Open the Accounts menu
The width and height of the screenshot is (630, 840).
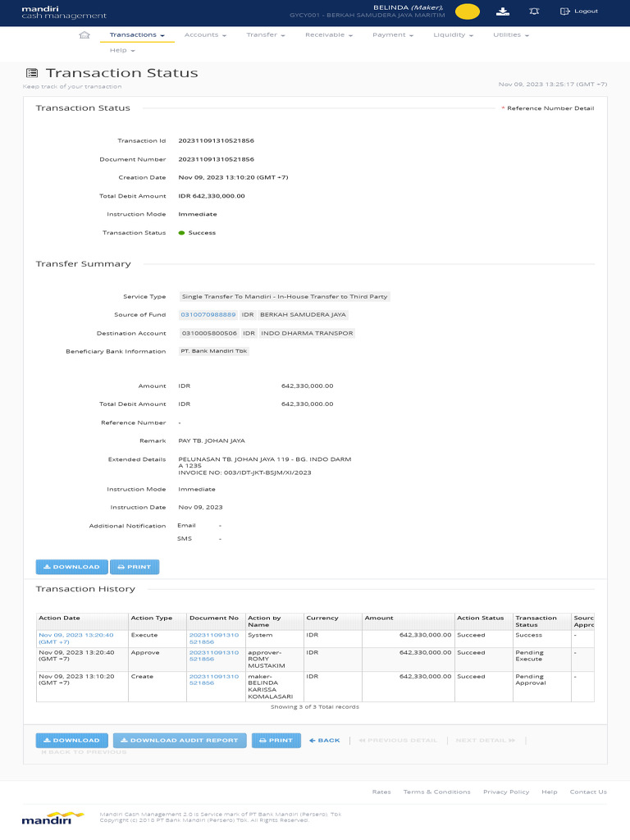205,34
